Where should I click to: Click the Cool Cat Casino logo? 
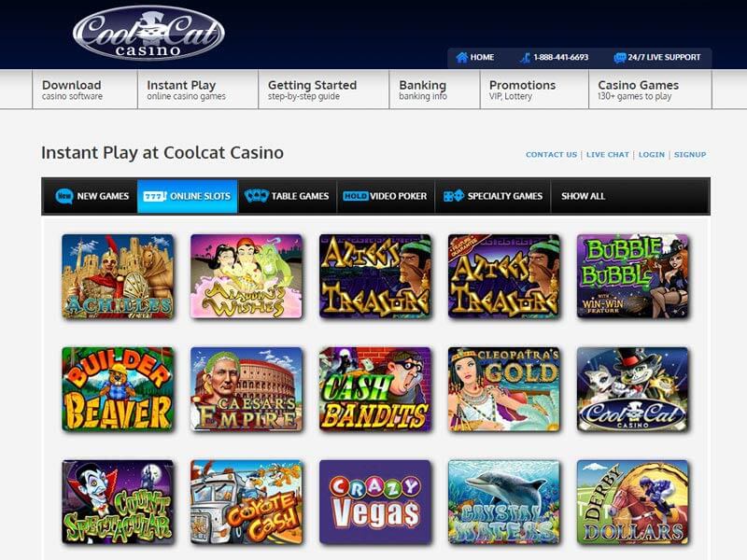148,33
